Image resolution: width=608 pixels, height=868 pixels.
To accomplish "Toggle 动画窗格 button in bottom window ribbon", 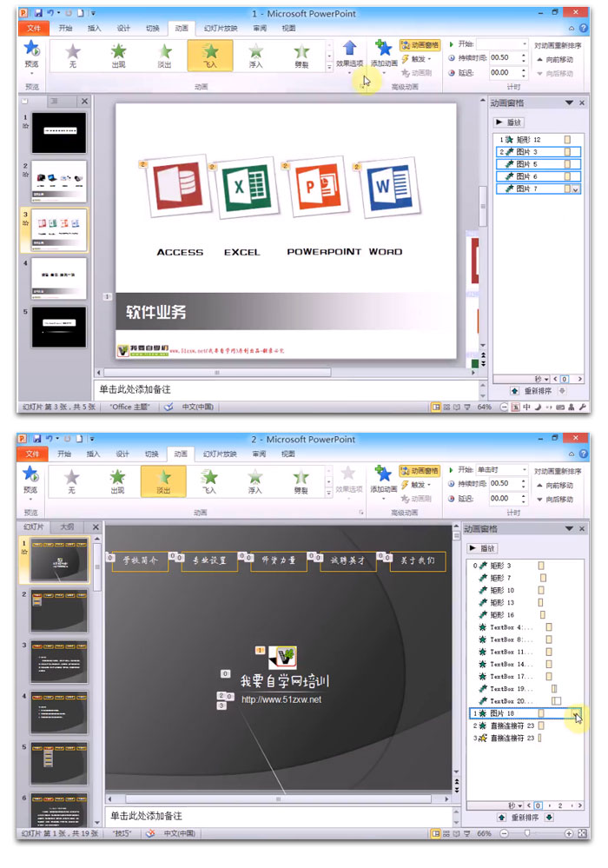I will pos(420,471).
